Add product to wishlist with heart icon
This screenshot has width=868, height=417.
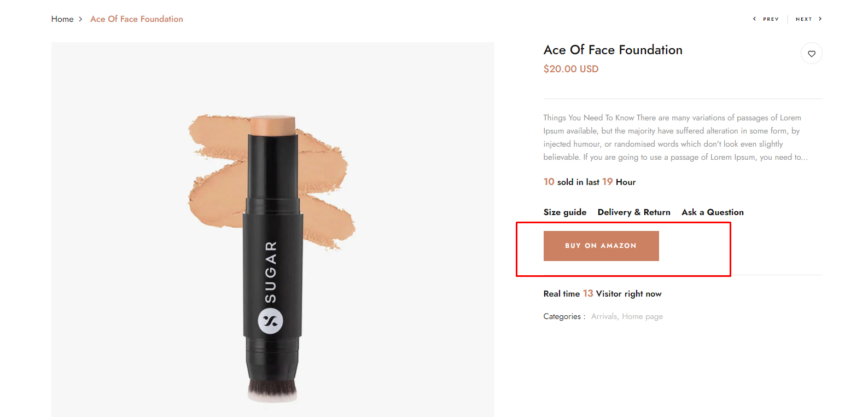811,54
